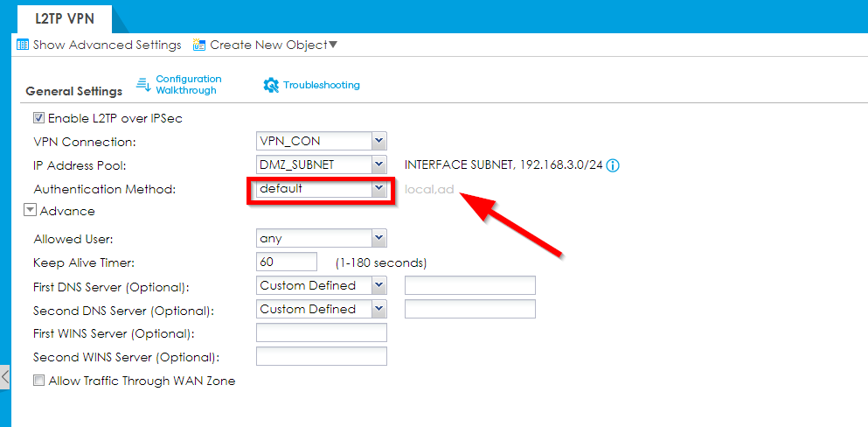Click the info icon beside interface subnet
The width and height of the screenshot is (868, 427).
click(613, 165)
